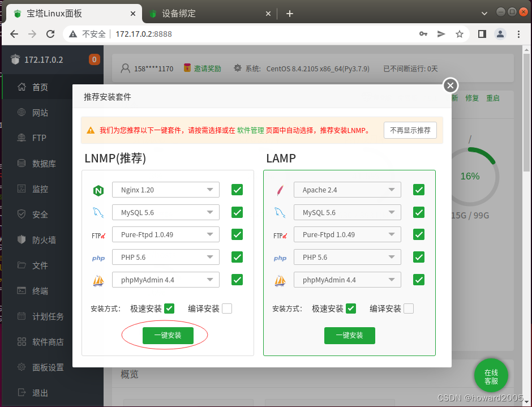
Task: Open LAMP PHP 5.6 version dropdown
Action: (347, 258)
